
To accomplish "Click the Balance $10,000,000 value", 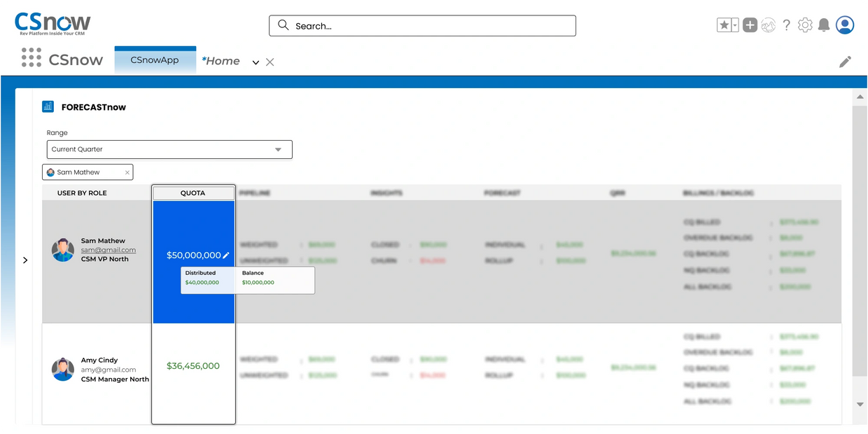I will (x=258, y=283).
